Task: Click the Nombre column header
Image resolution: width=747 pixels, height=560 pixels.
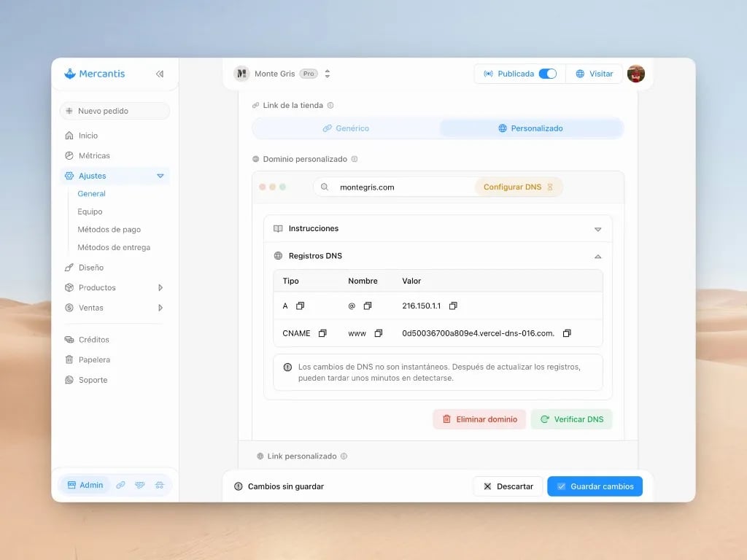Action: tap(363, 281)
